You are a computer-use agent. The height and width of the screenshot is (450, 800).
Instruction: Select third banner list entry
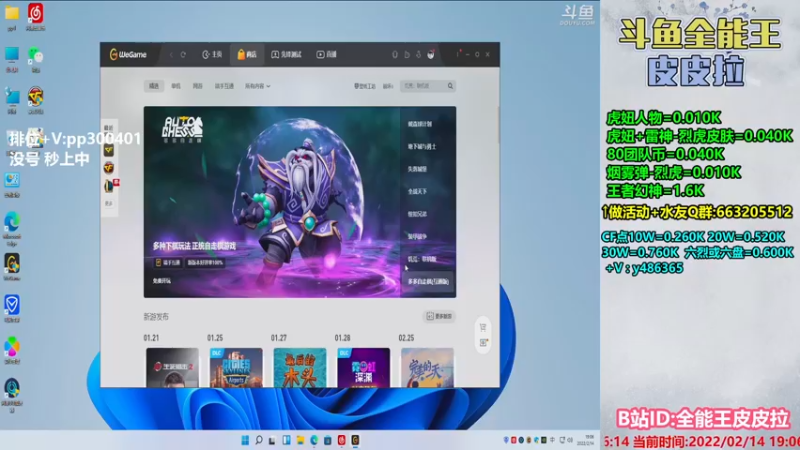(417, 169)
